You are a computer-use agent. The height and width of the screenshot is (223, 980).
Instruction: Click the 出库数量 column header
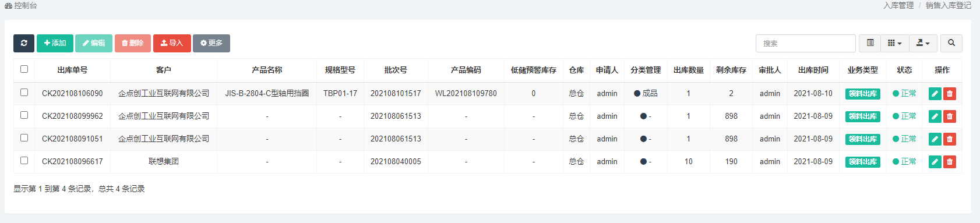click(x=689, y=70)
